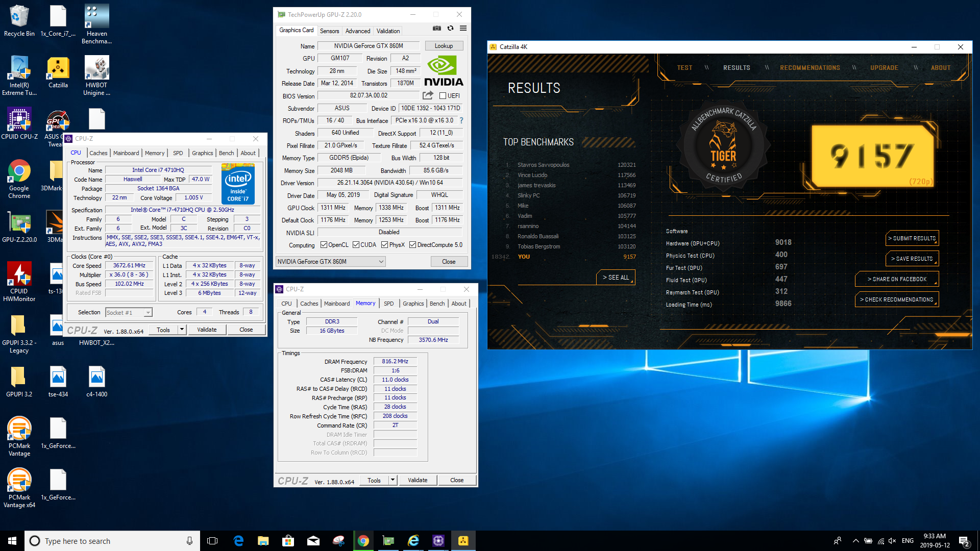
Task: Click SEE ALL benchmarks button
Action: (x=616, y=277)
